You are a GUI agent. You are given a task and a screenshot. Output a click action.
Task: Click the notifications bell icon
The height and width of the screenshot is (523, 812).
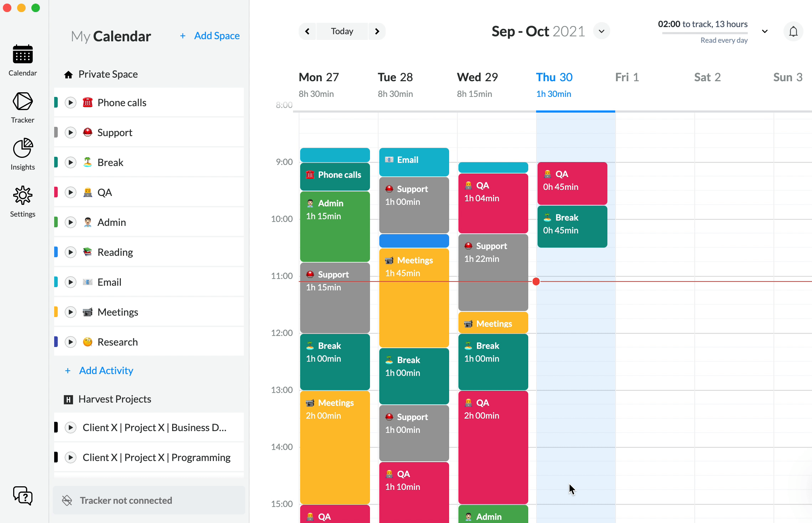point(793,32)
